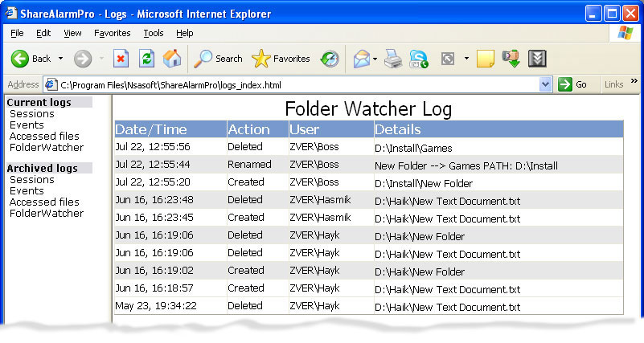Click the camera download icon

coord(511,59)
